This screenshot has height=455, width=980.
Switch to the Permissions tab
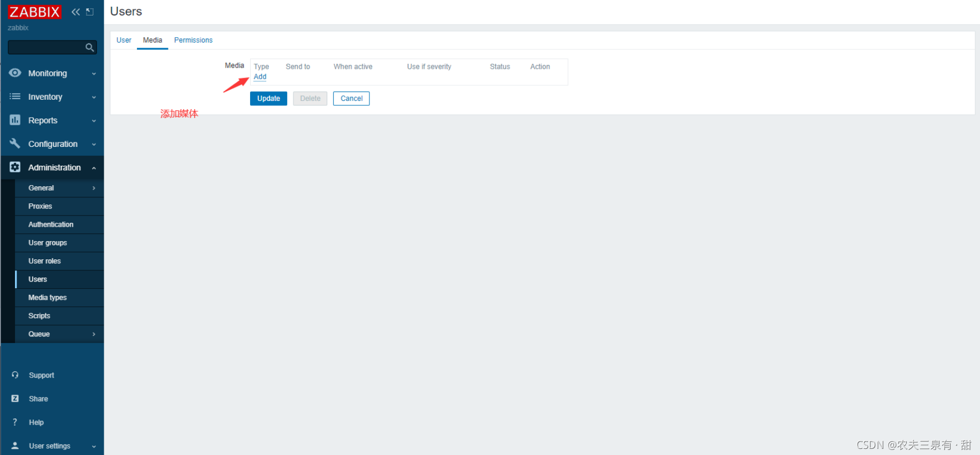coord(193,40)
